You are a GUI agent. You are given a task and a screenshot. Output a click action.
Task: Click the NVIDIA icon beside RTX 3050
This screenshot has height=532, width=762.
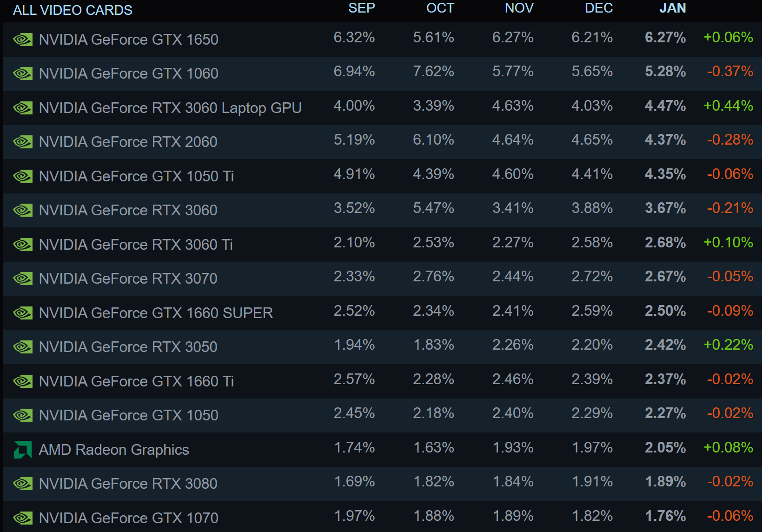point(22,347)
